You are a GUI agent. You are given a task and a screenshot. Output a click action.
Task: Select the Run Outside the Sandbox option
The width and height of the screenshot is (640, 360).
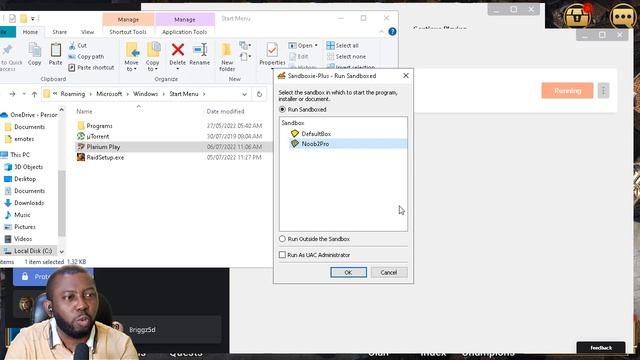click(x=282, y=239)
